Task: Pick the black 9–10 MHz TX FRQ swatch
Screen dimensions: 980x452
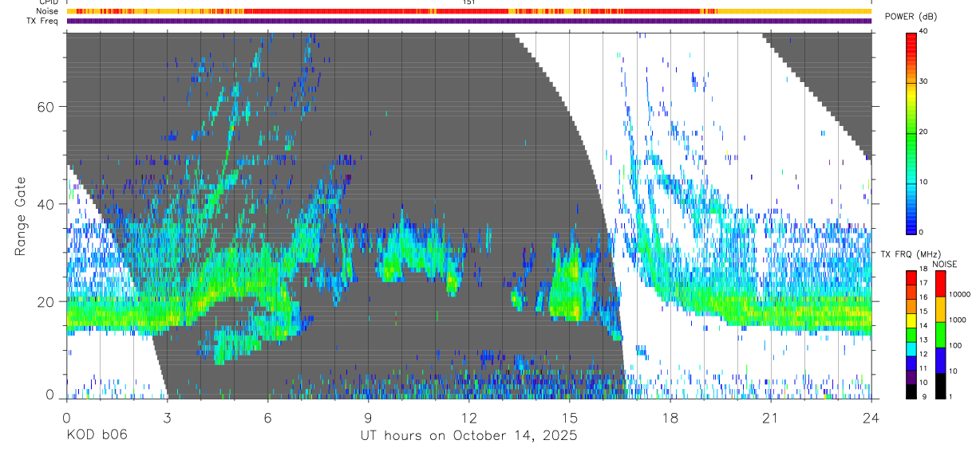Action: 911,391
